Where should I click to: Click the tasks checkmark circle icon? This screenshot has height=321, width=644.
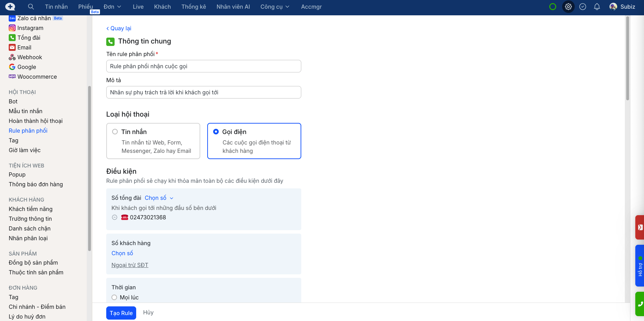[x=583, y=7]
